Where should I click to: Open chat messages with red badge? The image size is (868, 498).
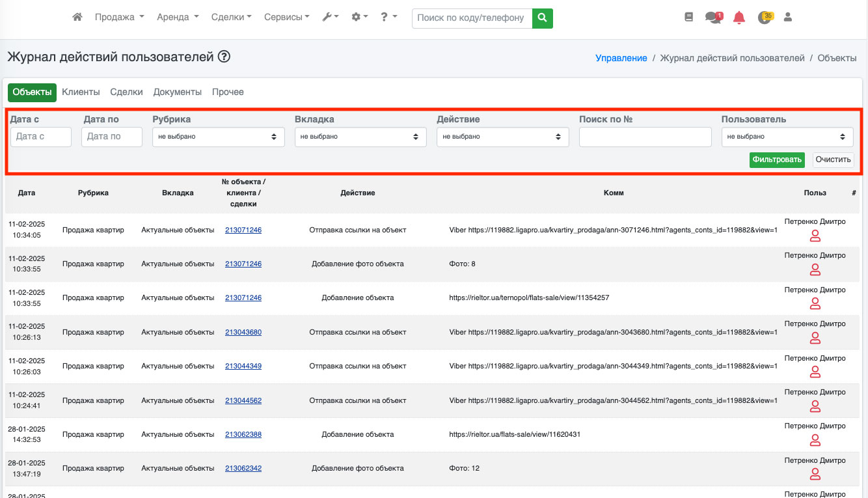coord(713,18)
